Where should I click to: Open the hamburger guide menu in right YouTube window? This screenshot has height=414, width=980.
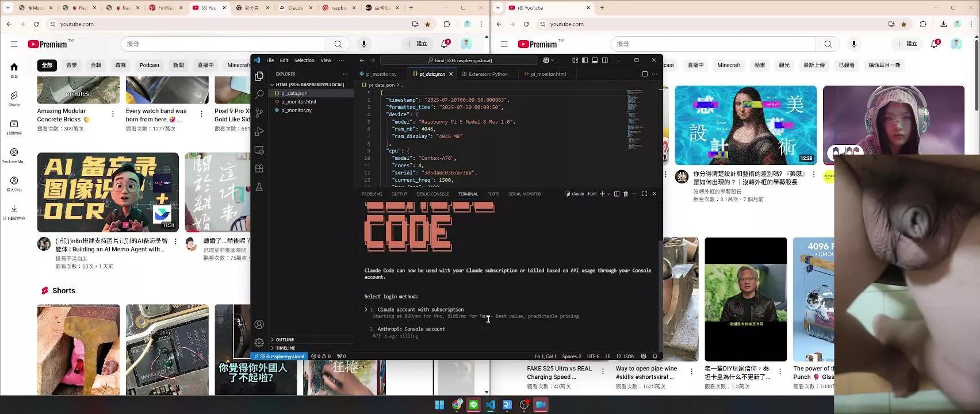pyautogui.click(x=504, y=44)
